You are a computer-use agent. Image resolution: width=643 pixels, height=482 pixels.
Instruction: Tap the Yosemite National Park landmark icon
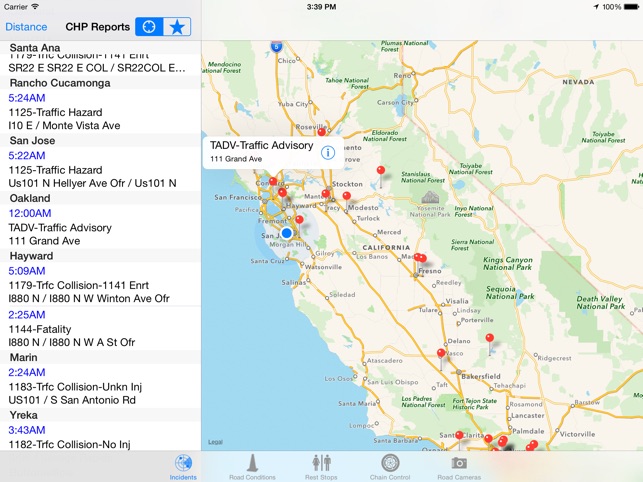pos(430,198)
